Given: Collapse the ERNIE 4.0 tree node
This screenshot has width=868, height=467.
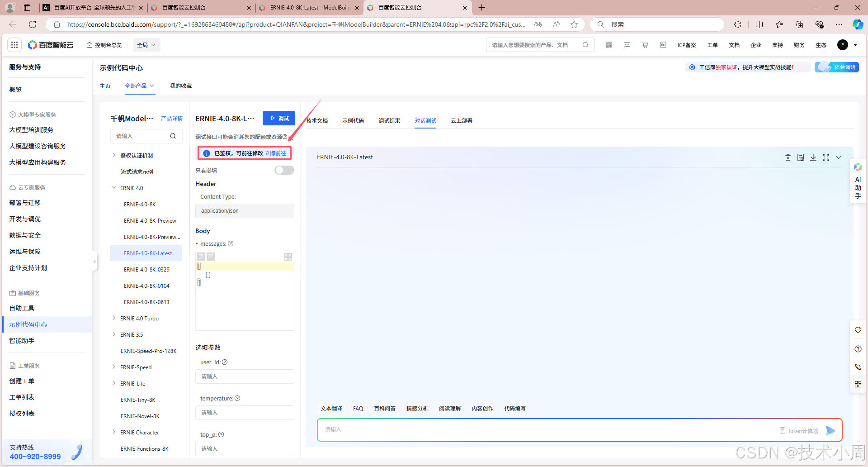Looking at the screenshot, I should point(113,187).
